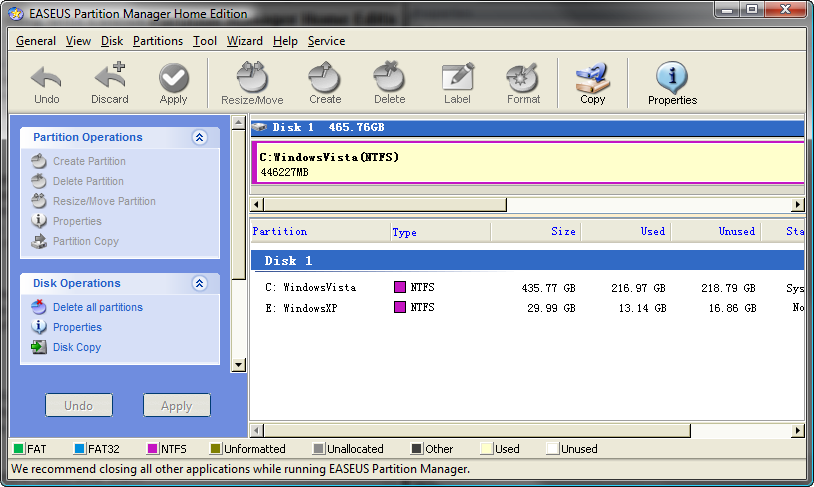
Task: Click the NTFS color icon for E: WindowsXP
Action: coord(400,307)
